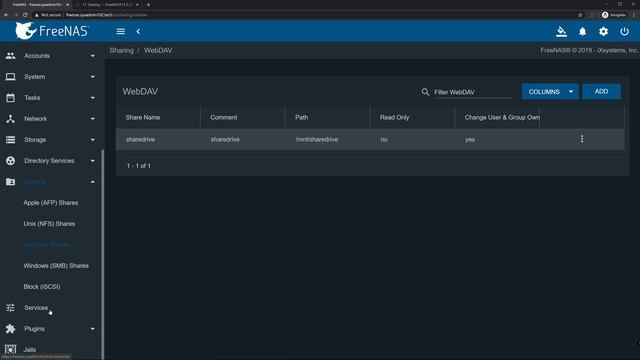
Task: Open Windows (SMB) Shares
Action: pyautogui.click(x=56, y=266)
